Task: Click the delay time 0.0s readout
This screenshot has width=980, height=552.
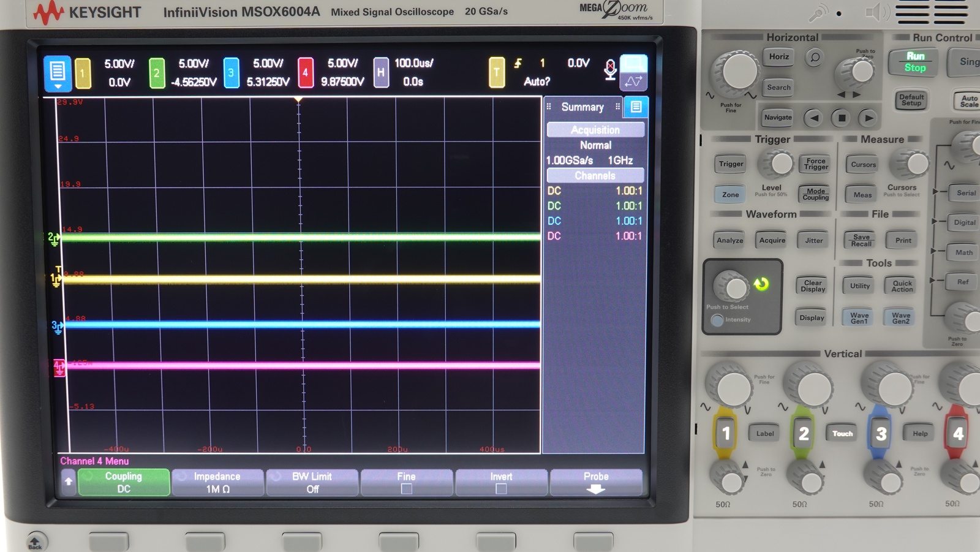Action: pos(413,82)
